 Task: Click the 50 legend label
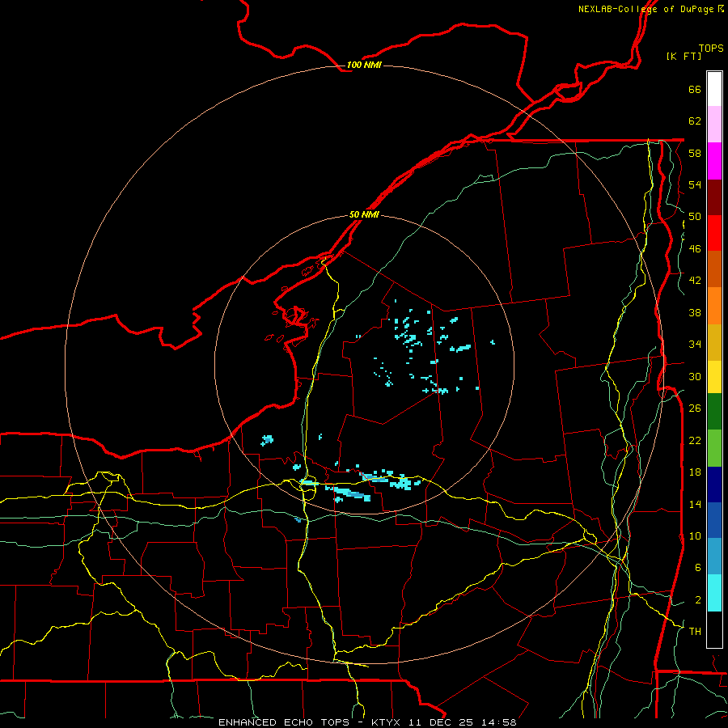coord(695,216)
